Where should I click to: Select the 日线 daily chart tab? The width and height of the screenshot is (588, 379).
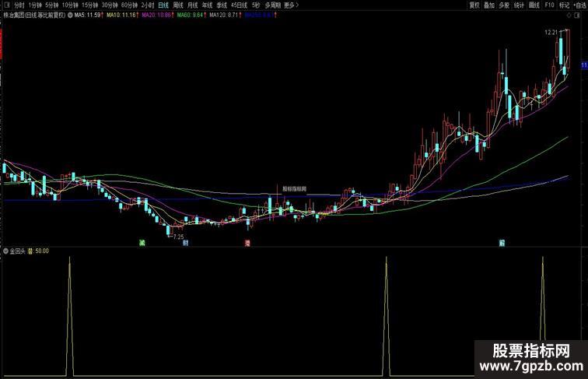click(163, 5)
